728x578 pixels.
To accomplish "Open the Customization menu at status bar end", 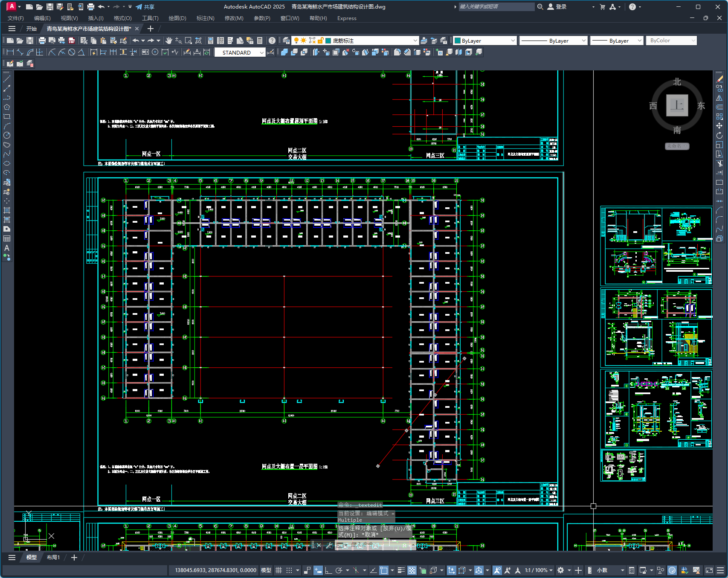I will pyautogui.click(x=720, y=570).
